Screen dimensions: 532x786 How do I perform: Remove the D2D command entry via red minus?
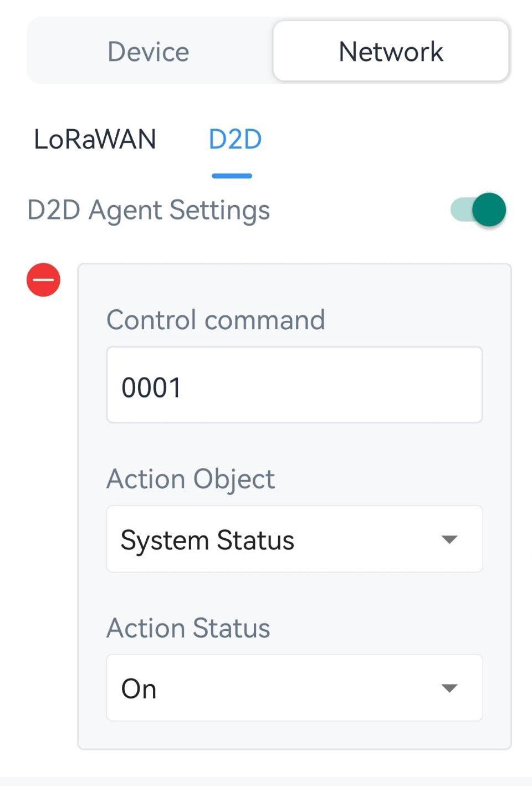[x=43, y=280]
